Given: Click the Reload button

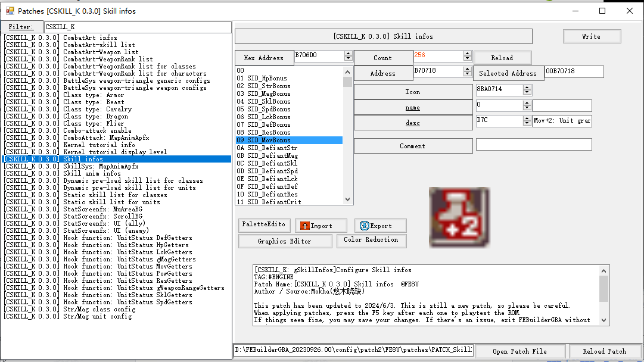Looking at the screenshot, I should tap(502, 58).
